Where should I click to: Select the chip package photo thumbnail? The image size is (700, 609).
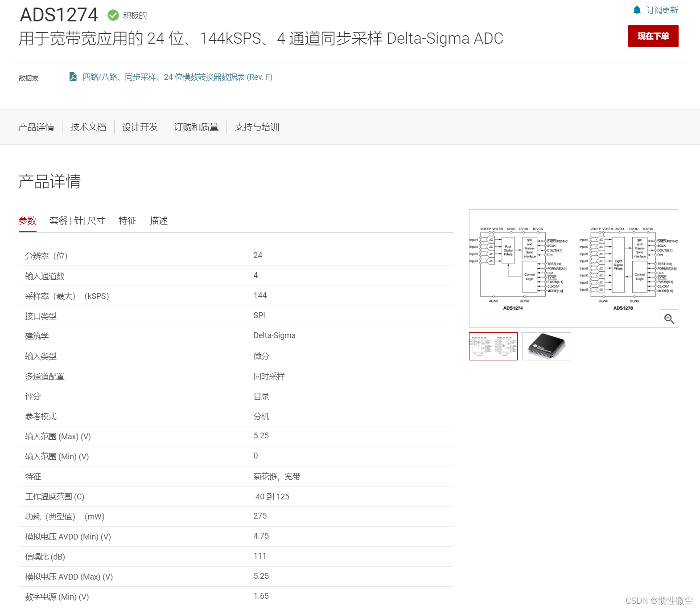click(x=547, y=346)
